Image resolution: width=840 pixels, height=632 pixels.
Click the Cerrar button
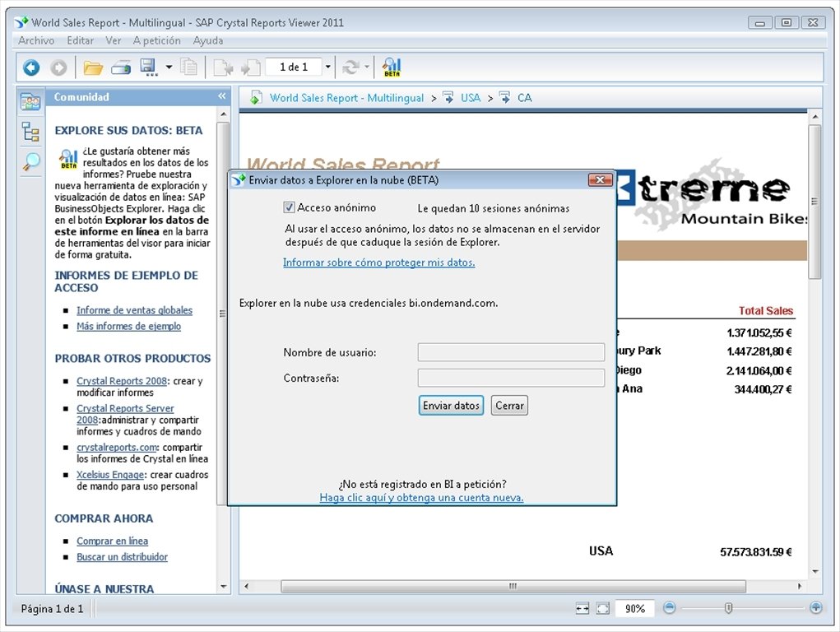(x=509, y=406)
